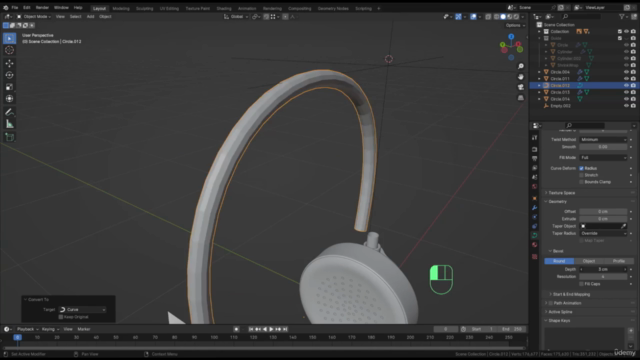Image resolution: width=640 pixels, height=360 pixels.
Task: Open the timeline Keying menu
Action: [x=50, y=329]
